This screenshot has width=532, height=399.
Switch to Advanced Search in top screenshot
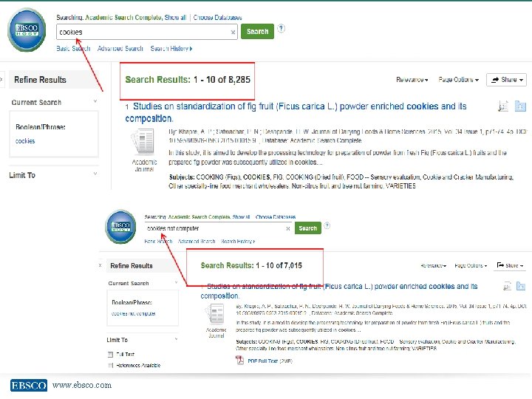(x=120, y=49)
